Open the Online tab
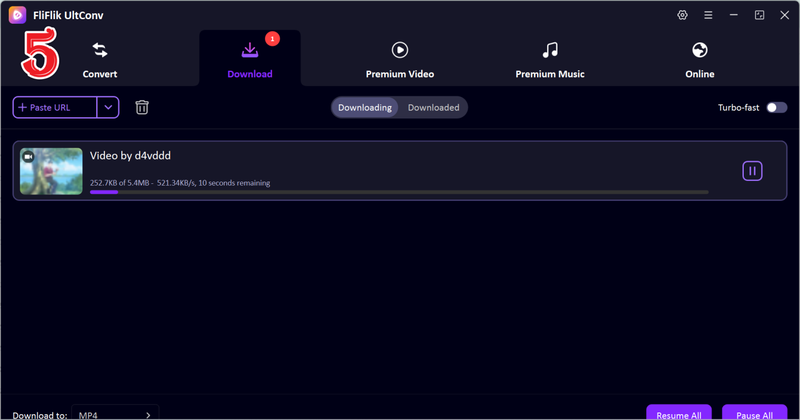The image size is (800, 420). pyautogui.click(x=699, y=60)
